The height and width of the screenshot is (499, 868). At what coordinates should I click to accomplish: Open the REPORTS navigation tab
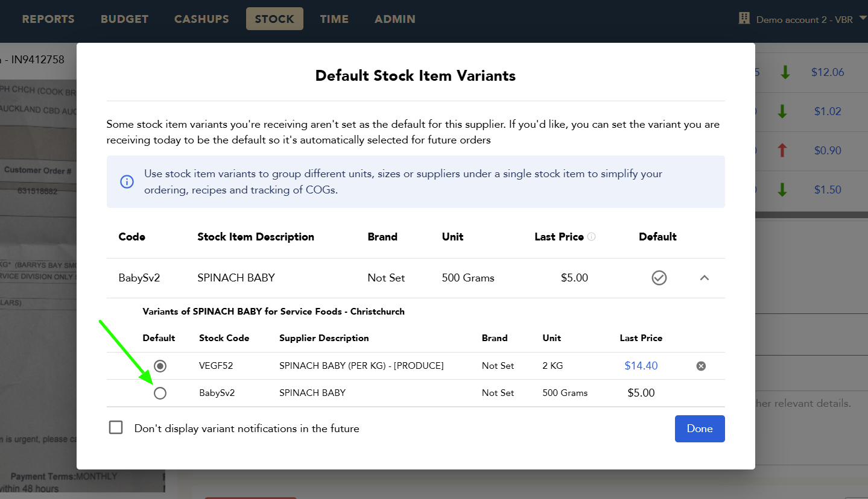tap(48, 19)
